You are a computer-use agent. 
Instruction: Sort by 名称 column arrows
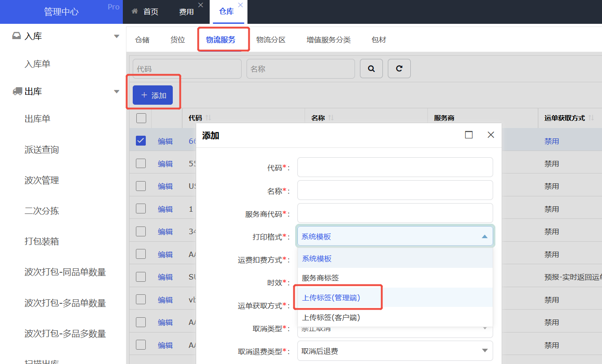[x=331, y=118]
